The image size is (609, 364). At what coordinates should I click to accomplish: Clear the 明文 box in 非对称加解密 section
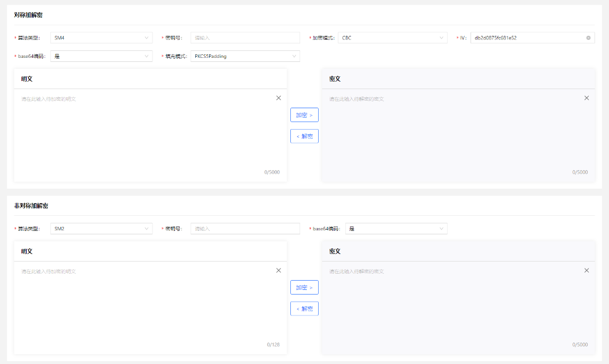click(279, 271)
